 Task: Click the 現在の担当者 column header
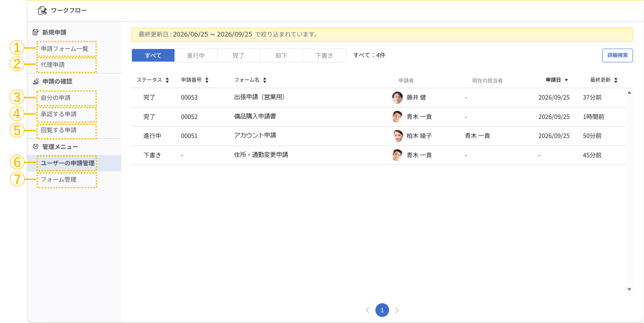(x=487, y=80)
